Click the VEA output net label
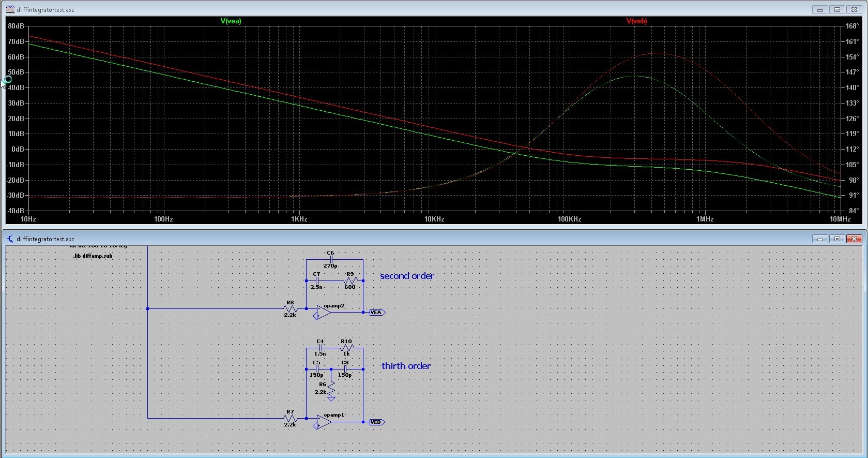 coord(376,312)
